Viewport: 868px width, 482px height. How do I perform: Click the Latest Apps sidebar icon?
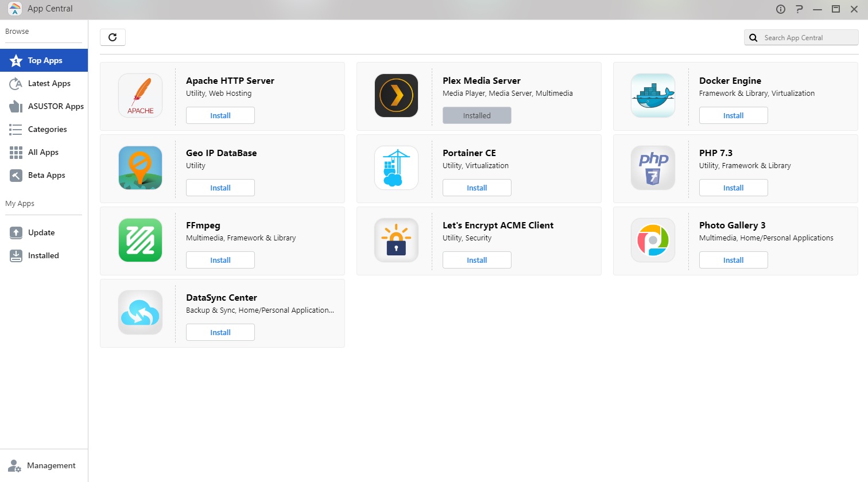[x=16, y=83]
